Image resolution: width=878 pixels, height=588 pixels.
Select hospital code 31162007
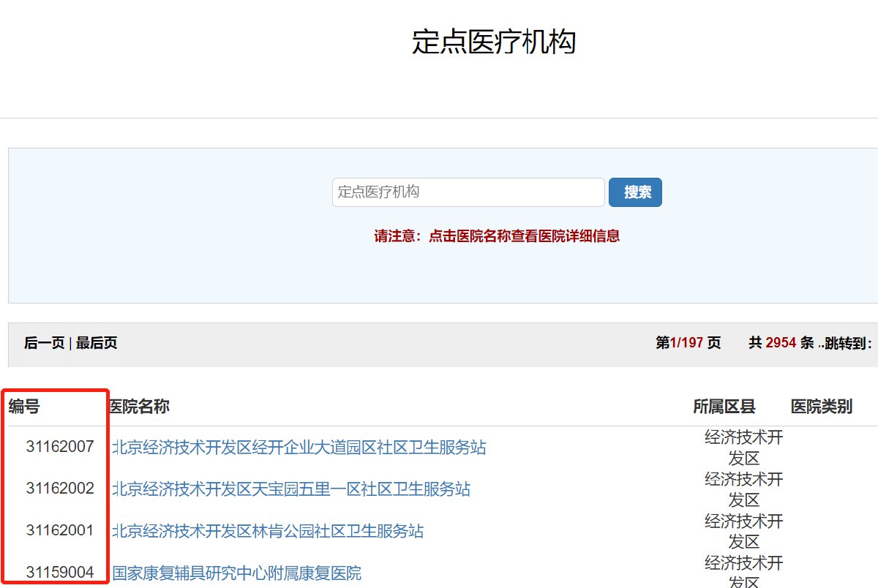pos(60,446)
